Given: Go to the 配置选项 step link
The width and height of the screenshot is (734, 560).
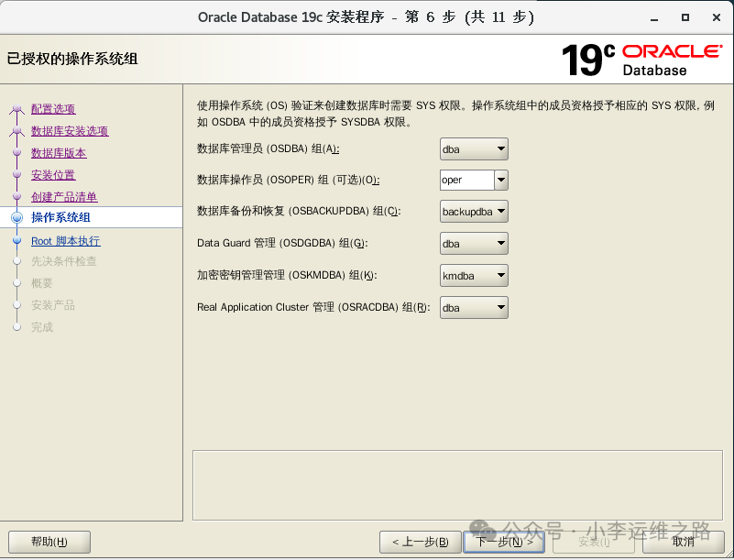Looking at the screenshot, I should point(53,109).
